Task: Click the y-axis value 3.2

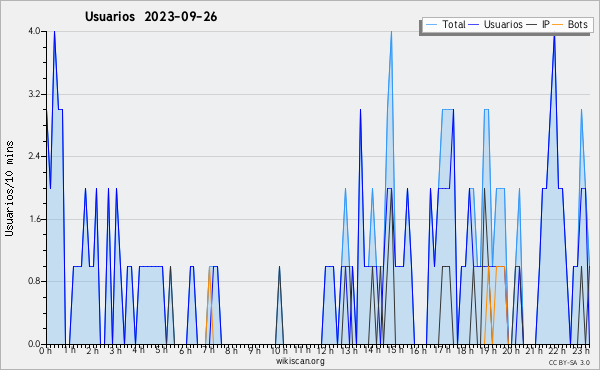Action: pos(34,94)
